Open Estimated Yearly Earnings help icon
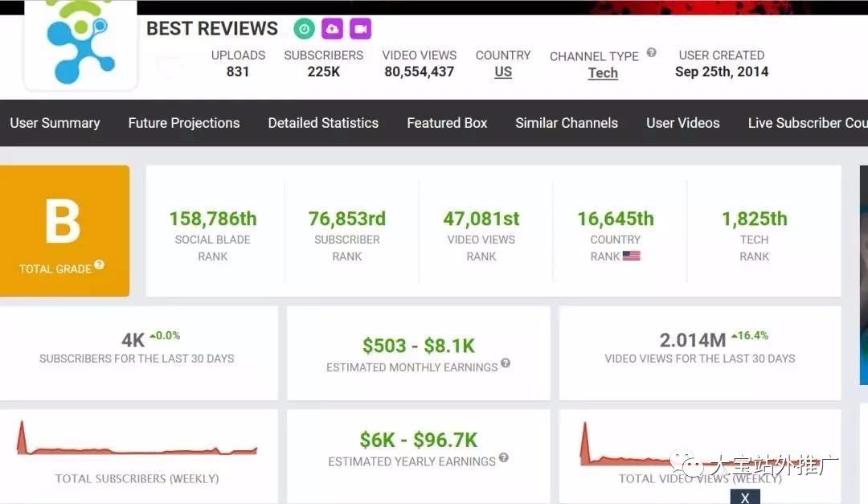 click(x=503, y=457)
